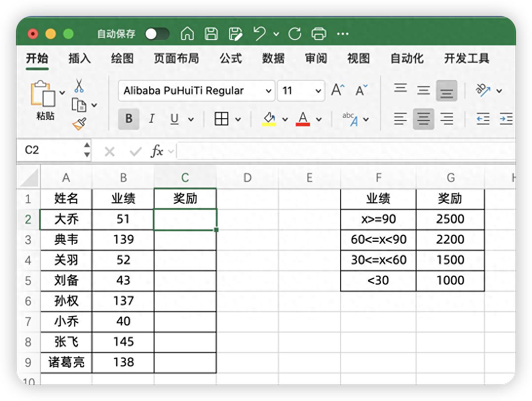This screenshot has height=401, width=532.
Task: Click the formula bar input field
Action: click(x=346, y=151)
